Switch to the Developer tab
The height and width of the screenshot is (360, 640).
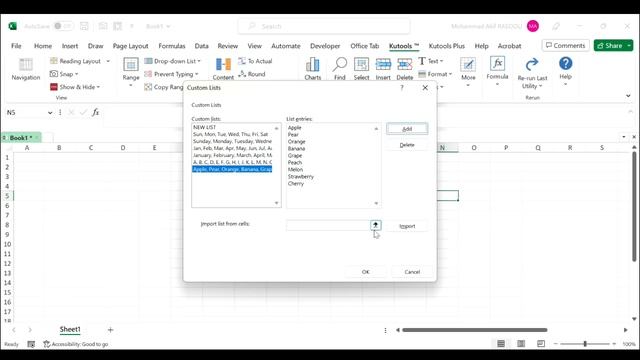(325, 46)
